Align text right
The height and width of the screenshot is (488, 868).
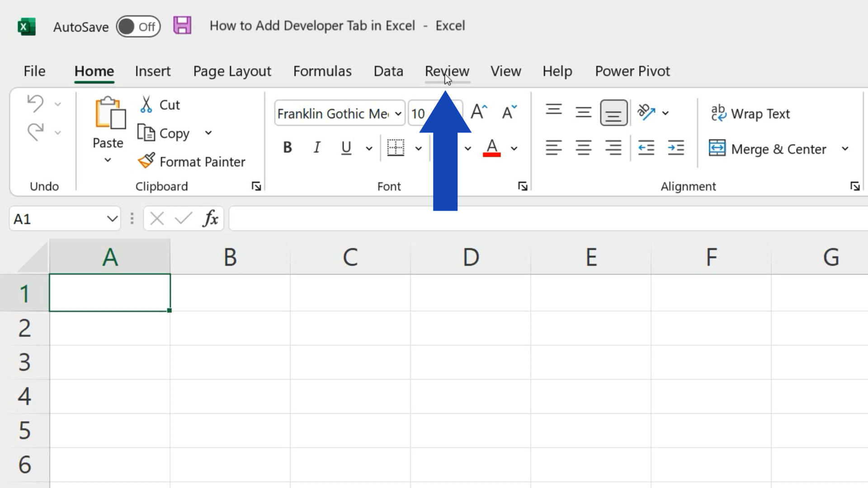pos(613,148)
